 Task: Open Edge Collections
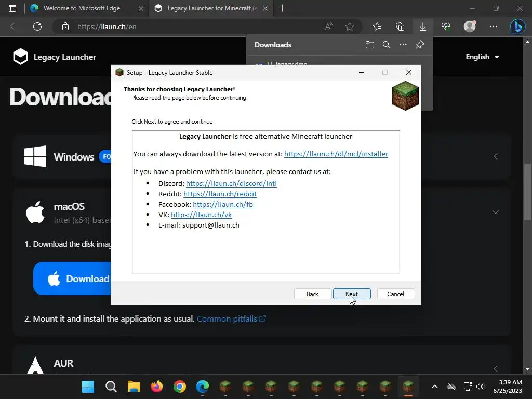(400, 26)
